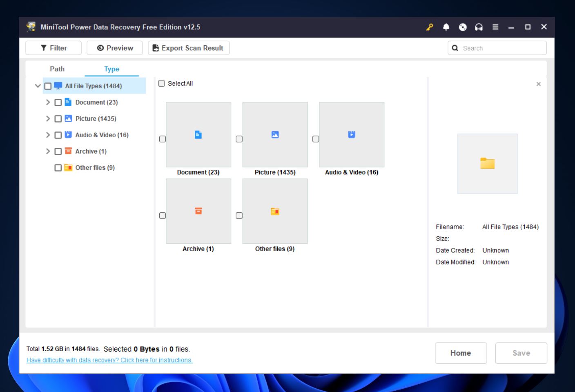Focus the Search input field
575x392 pixels.
(497, 48)
